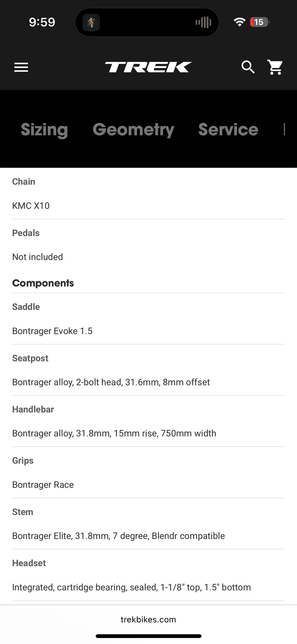Viewport: 297px width, 644px height.
Task: Tap the 9:59 clock in status bar
Action: (x=42, y=22)
